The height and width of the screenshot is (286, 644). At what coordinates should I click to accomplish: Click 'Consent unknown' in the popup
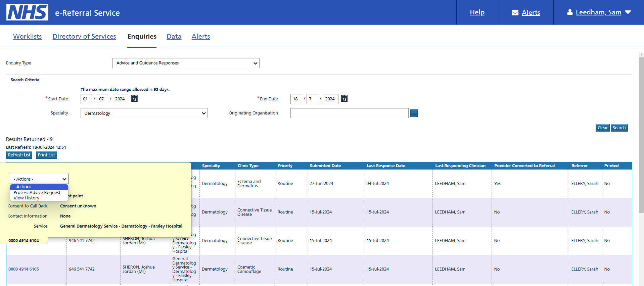pyautogui.click(x=78, y=206)
